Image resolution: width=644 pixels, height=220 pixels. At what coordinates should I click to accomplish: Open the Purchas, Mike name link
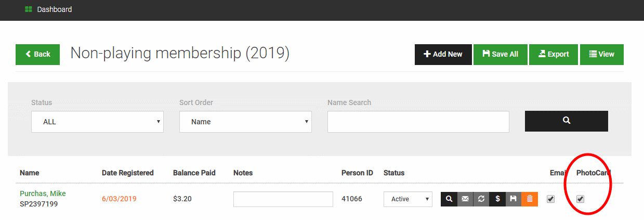pos(43,194)
